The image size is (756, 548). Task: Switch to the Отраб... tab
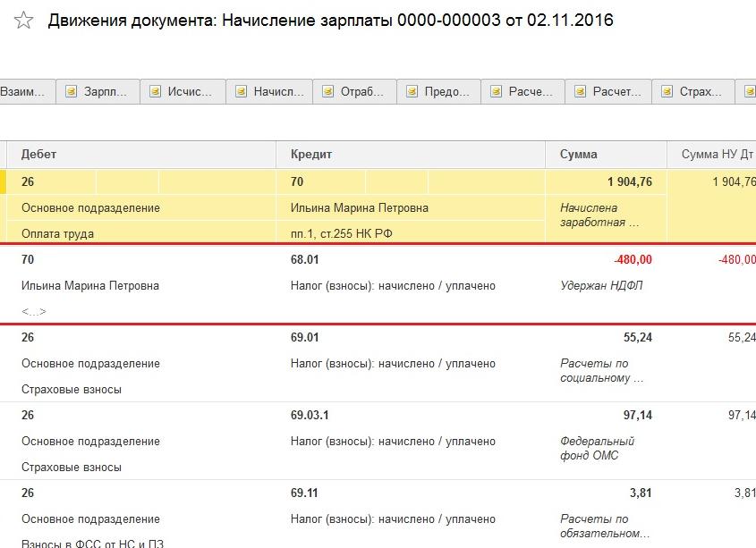[x=354, y=91]
